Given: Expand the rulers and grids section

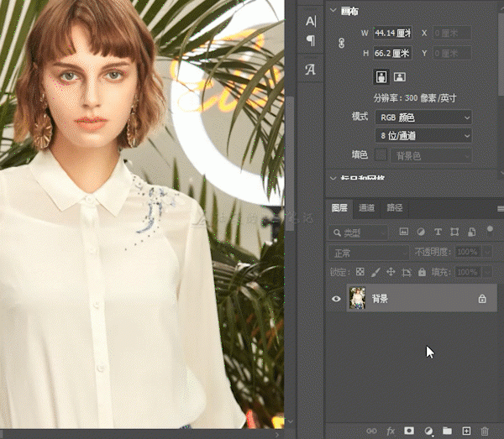Looking at the screenshot, I should (x=333, y=178).
